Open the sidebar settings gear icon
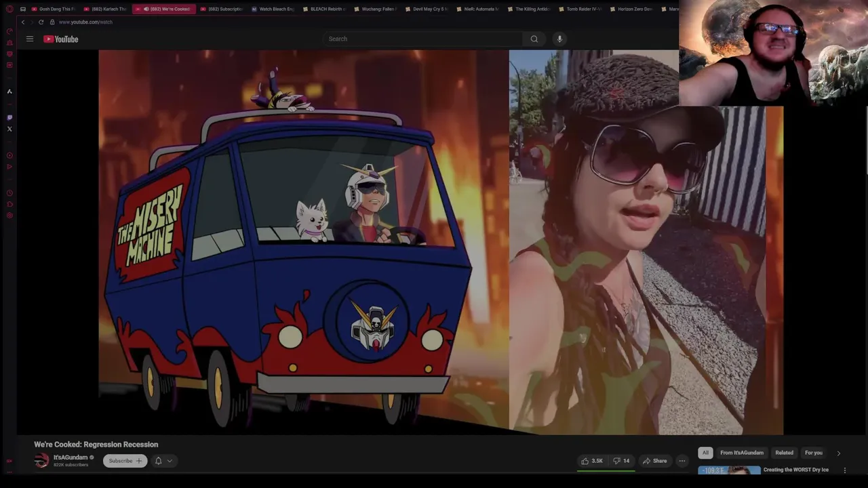This screenshot has height=488, width=868. click(9, 216)
